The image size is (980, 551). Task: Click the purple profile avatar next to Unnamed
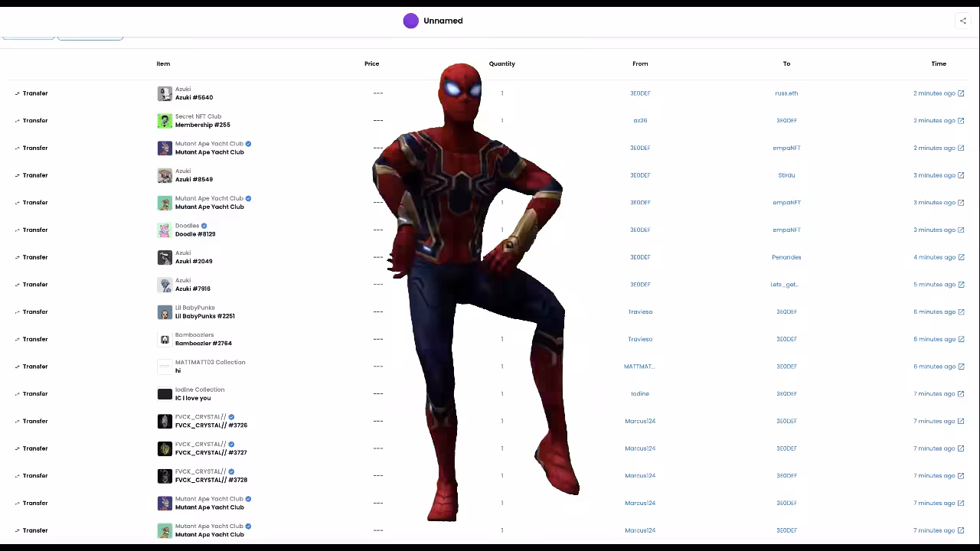pos(411,21)
